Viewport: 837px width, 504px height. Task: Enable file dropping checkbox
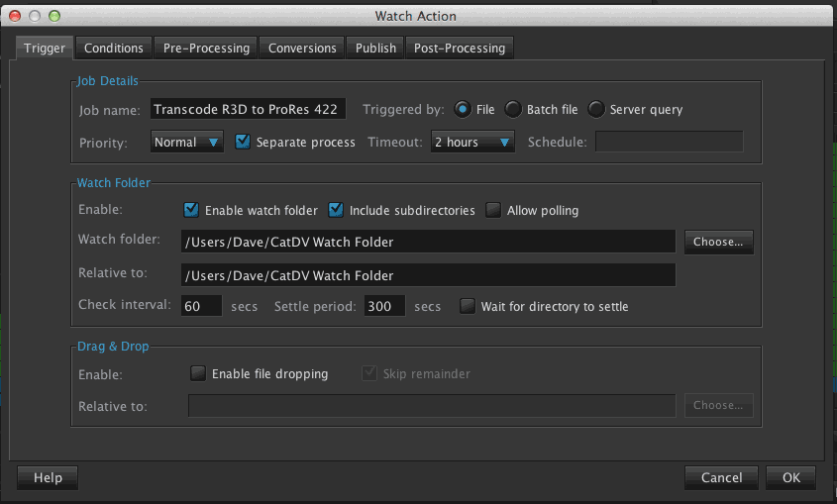pos(198,373)
